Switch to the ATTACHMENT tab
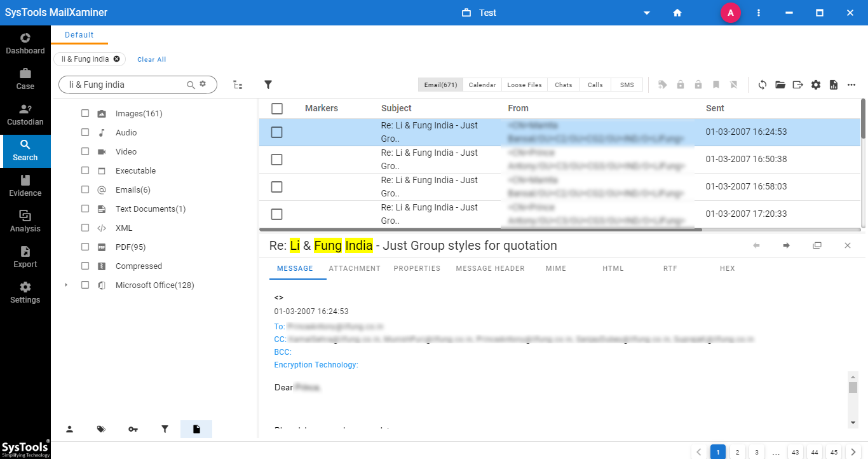The image size is (868, 459). pos(355,268)
